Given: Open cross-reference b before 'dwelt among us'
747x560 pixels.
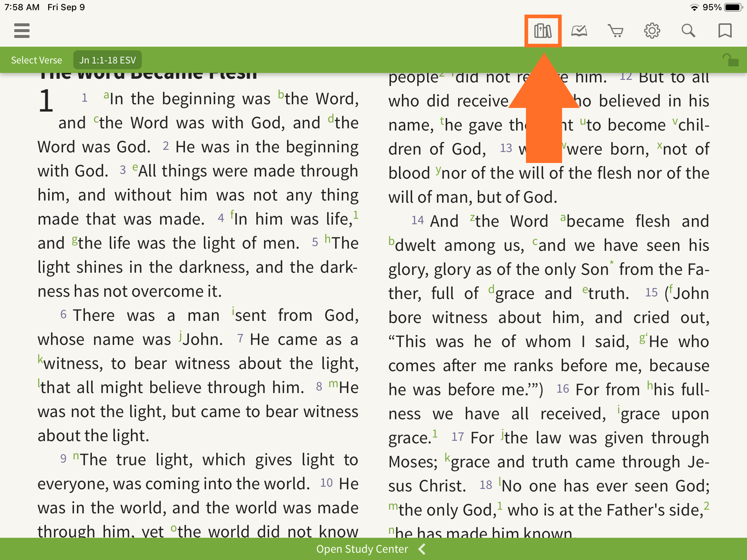Looking at the screenshot, I should point(391,241).
